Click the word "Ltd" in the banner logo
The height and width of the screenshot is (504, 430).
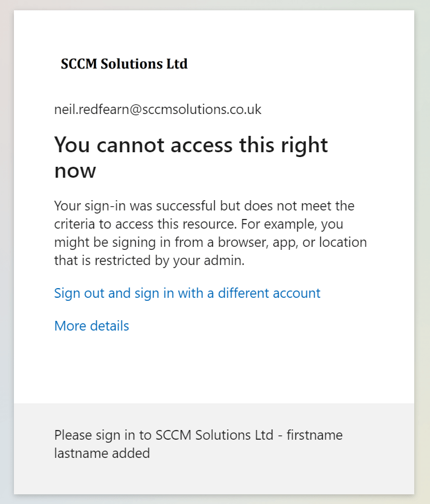tap(176, 64)
